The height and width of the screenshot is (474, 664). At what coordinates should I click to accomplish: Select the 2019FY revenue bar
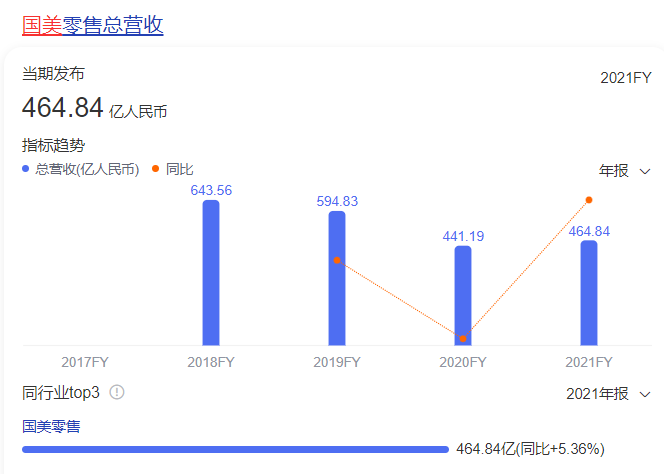[337, 278]
